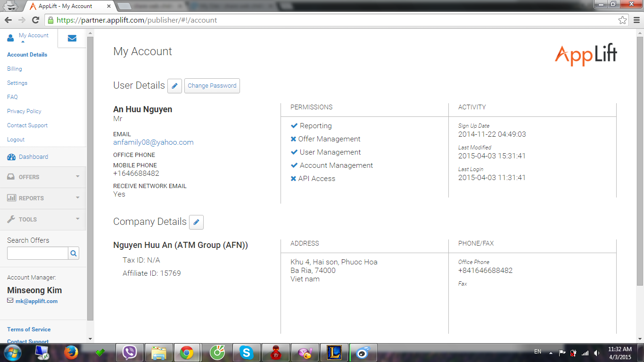Open the Terms of Service link
This screenshot has height=362, width=644.
click(x=29, y=329)
